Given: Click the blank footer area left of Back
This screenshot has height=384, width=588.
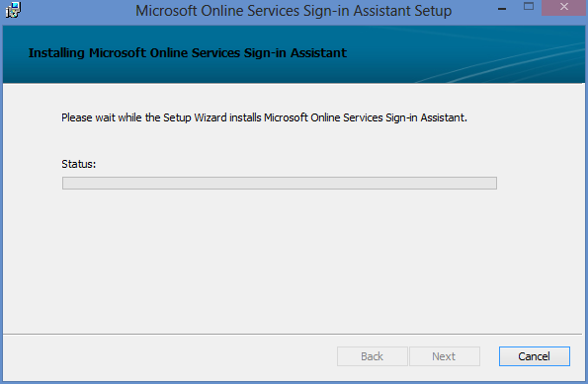Looking at the screenshot, I should click(169, 356).
